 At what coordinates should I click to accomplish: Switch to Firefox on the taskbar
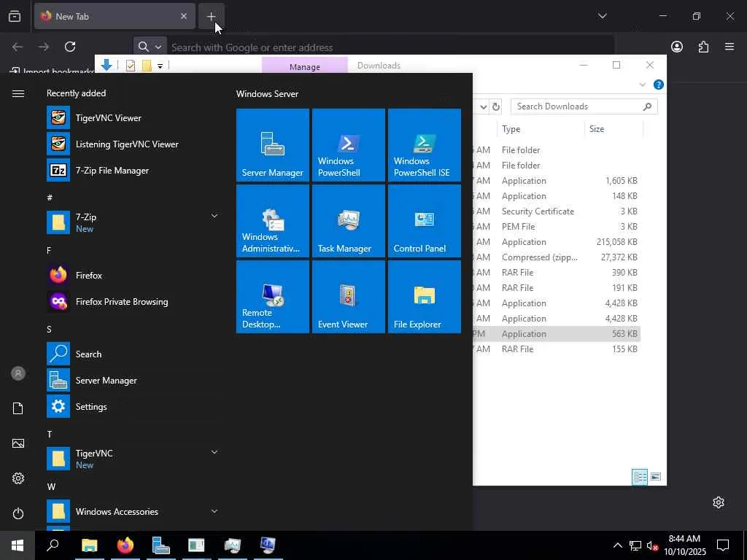point(125,545)
